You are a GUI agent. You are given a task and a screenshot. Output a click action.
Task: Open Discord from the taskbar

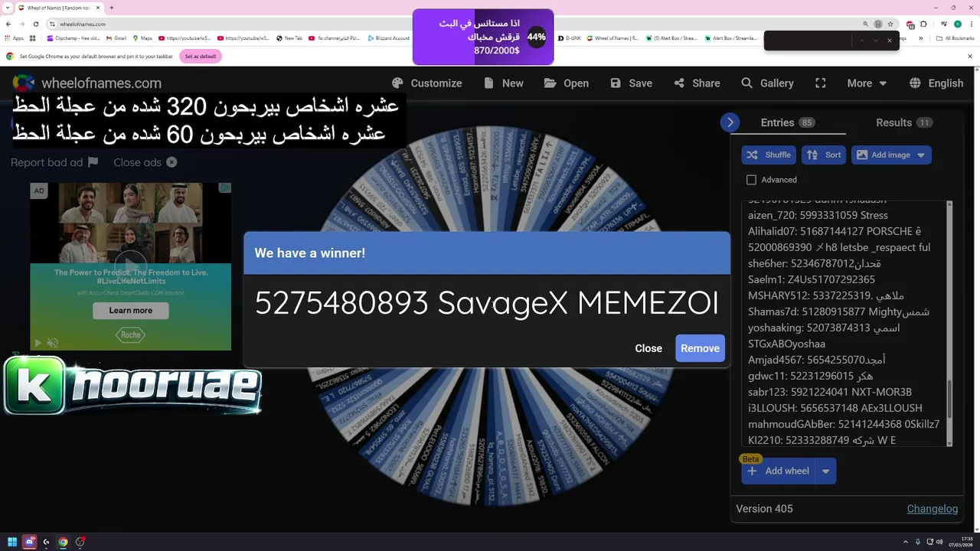pos(29,542)
